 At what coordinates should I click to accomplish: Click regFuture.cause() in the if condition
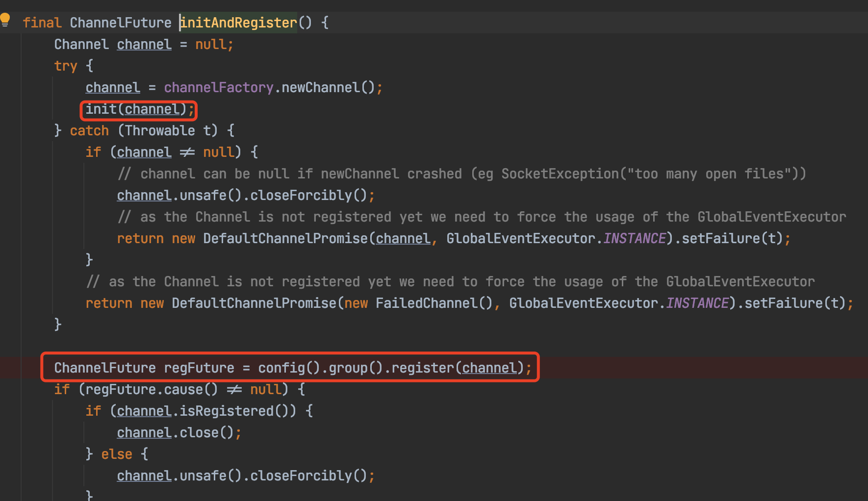click(152, 389)
